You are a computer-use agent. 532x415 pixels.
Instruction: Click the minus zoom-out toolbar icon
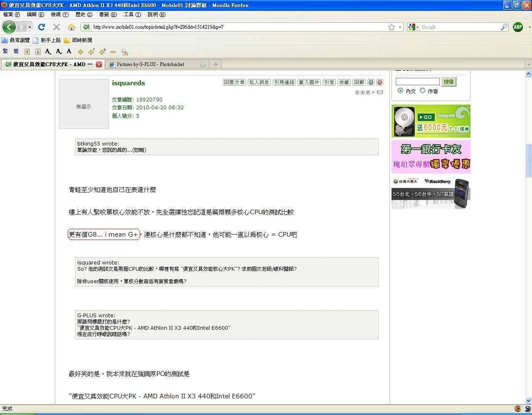coord(113,52)
